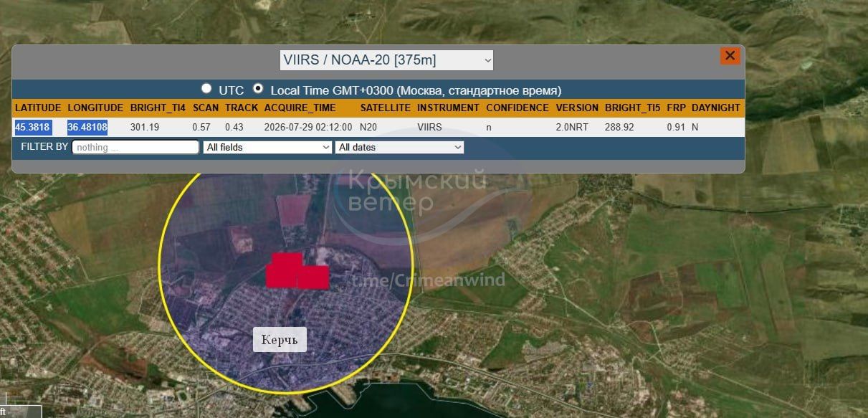Select the UTC time radio button
The width and height of the screenshot is (868, 418).
tap(206, 88)
